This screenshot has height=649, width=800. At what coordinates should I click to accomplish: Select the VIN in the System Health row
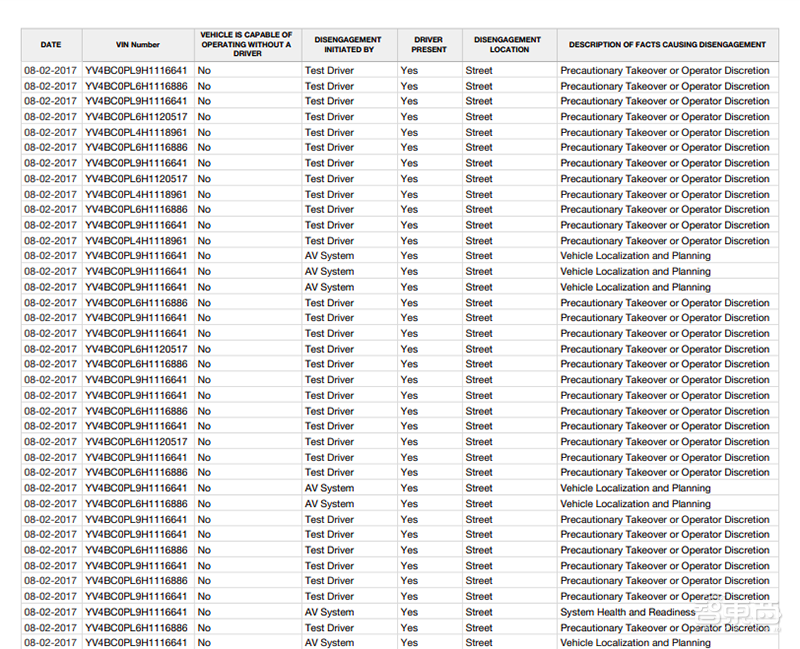135,612
